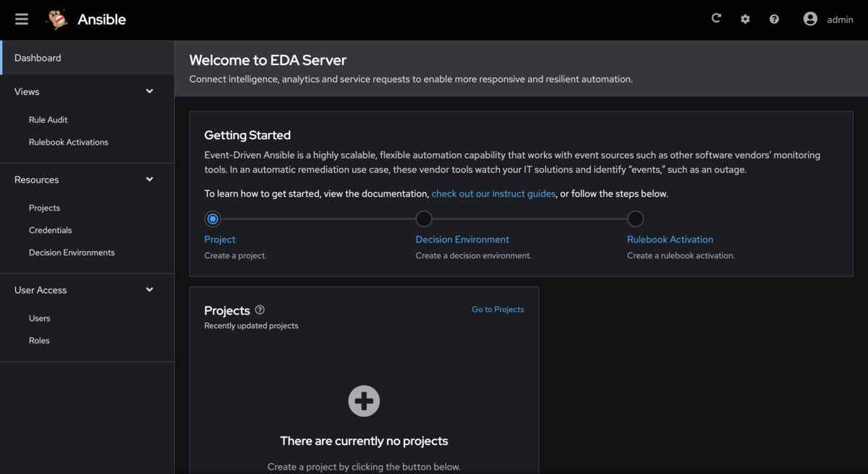The image size is (868, 474).
Task: Open the admin user avatar menu
Action: pyautogui.click(x=810, y=18)
